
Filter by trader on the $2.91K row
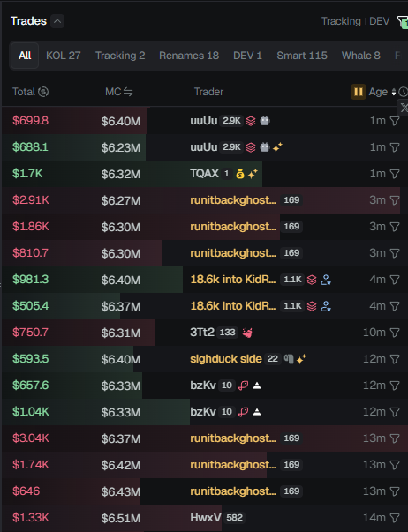(x=395, y=200)
